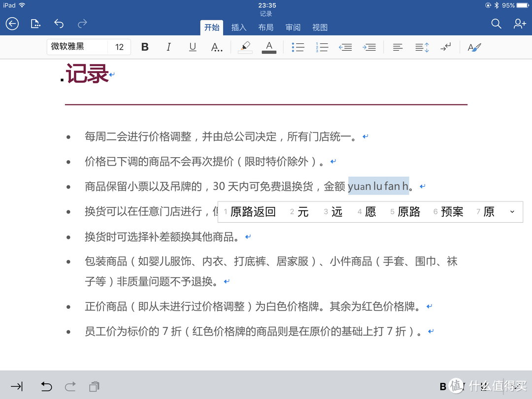Apply font color with underlined A
Viewport: 532px width, 399px height.
click(x=269, y=47)
